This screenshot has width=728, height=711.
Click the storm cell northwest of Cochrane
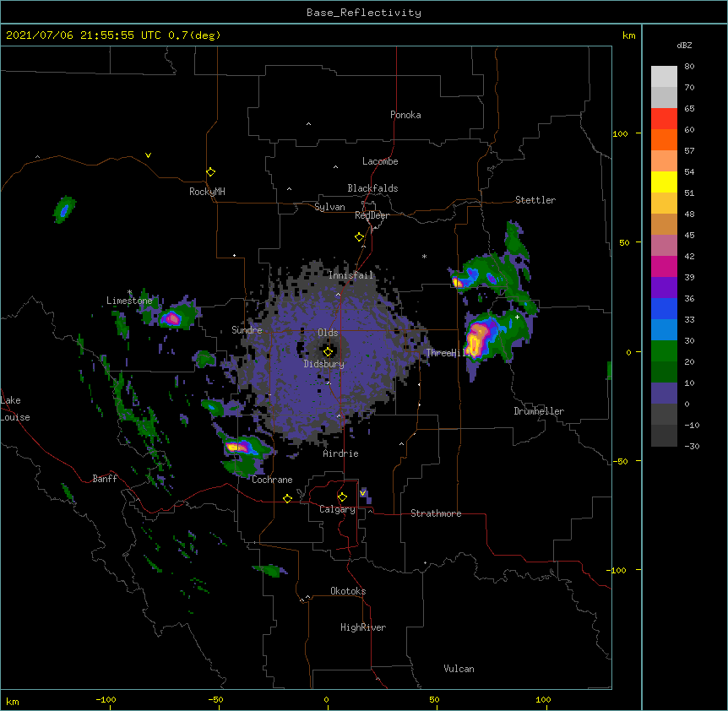(241, 447)
